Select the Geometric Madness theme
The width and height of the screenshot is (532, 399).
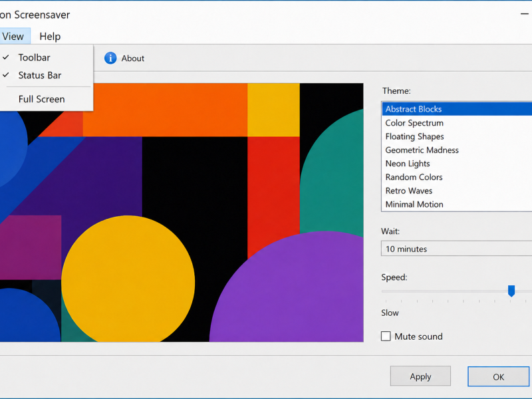[x=457, y=150]
